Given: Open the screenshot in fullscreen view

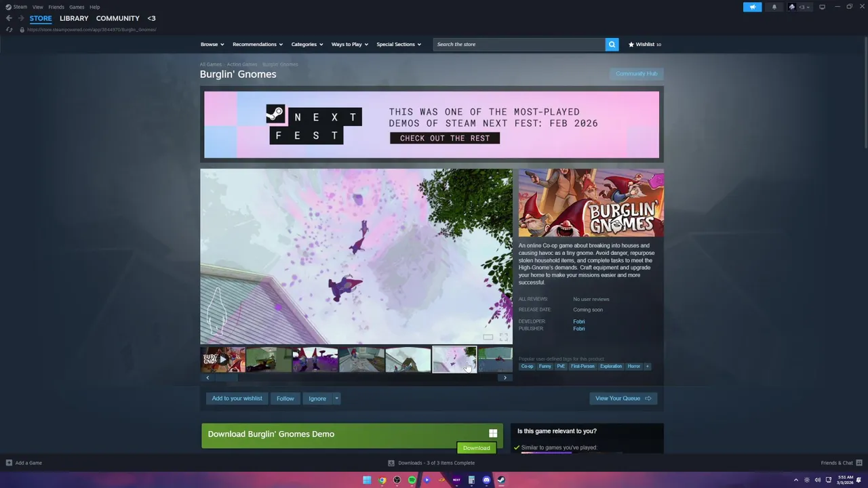Looking at the screenshot, I should (503, 337).
